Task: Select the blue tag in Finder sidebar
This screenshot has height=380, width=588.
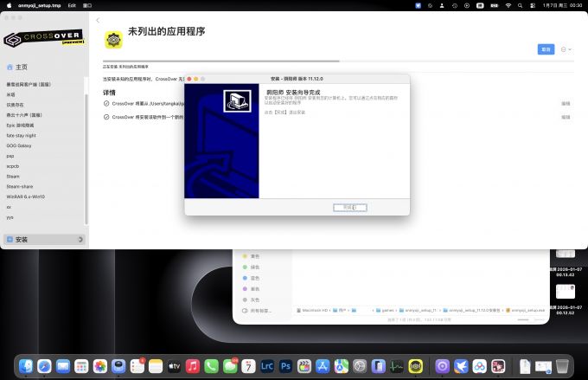Action: click(x=251, y=278)
